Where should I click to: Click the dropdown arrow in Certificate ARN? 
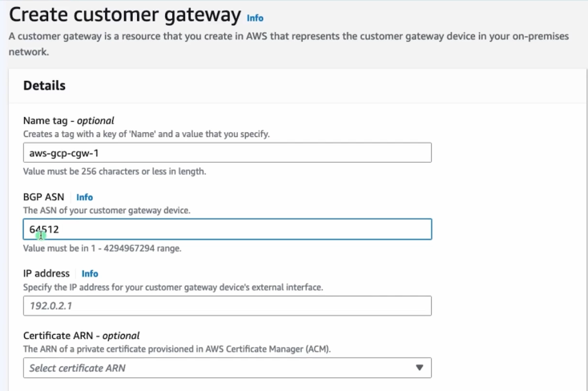pyautogui.click(x=420, y=368)
